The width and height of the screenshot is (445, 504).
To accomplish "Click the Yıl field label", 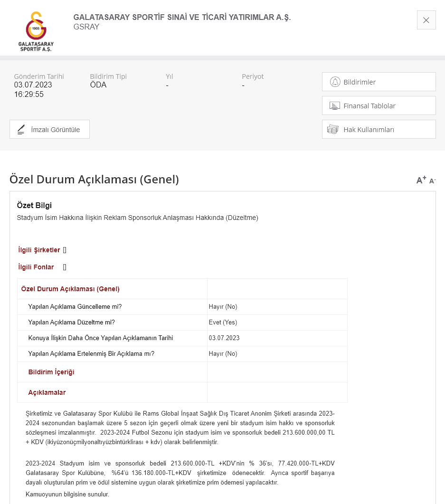I will [170, 76].
